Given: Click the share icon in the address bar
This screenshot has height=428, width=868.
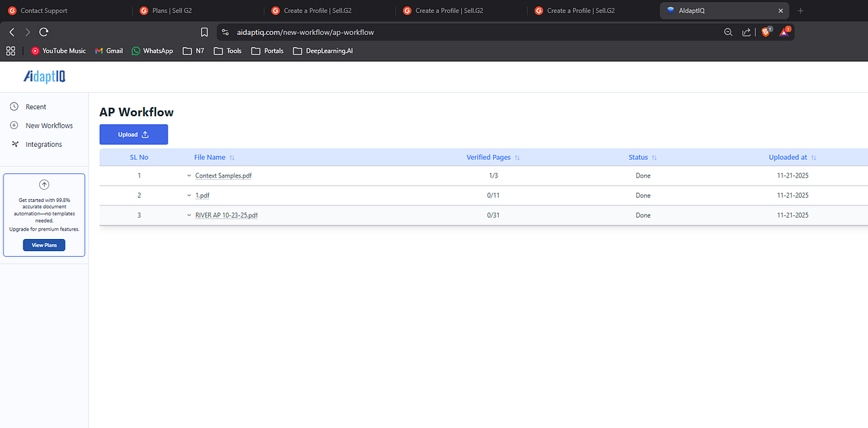Looking at the screenshot, I should (x=746, y=32).
